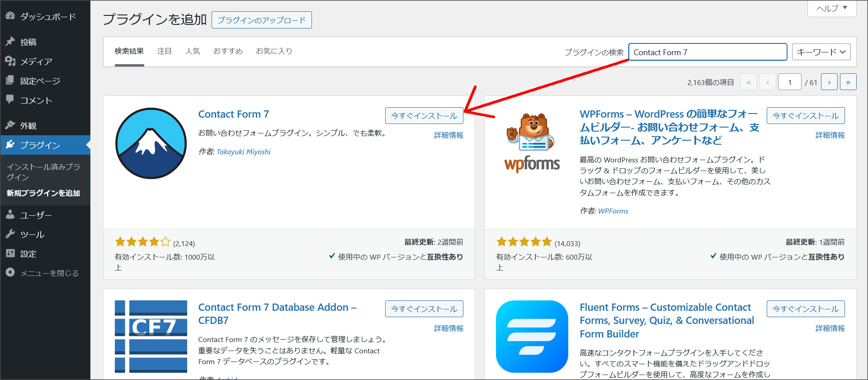The image size is (868, 380).
Task: Expand the keyword search type dropdown
Action: (x=821, y=52)
